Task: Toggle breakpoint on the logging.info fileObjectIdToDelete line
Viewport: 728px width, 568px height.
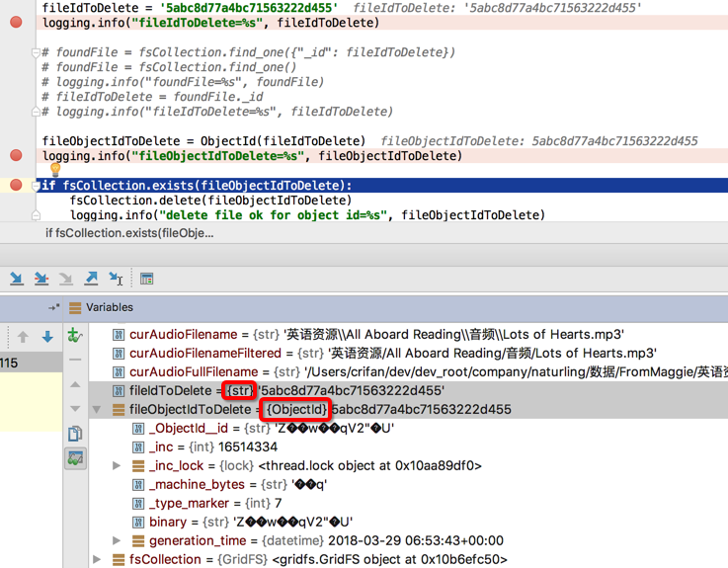Action: pos(16,155)
